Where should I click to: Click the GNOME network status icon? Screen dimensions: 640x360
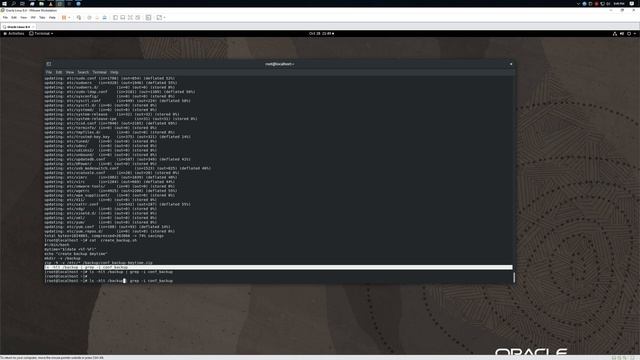(x=615, y=34)
